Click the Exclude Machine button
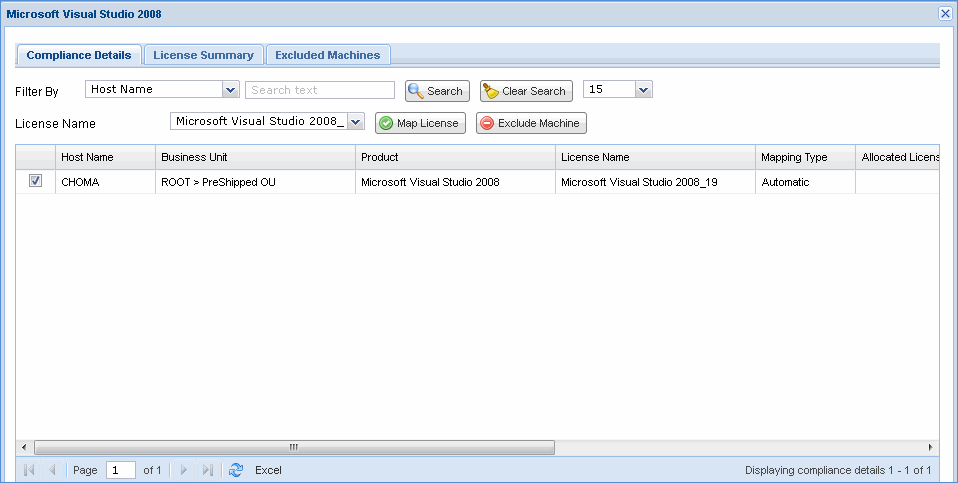This screenshot has width=958, height=483. [531, 123]
